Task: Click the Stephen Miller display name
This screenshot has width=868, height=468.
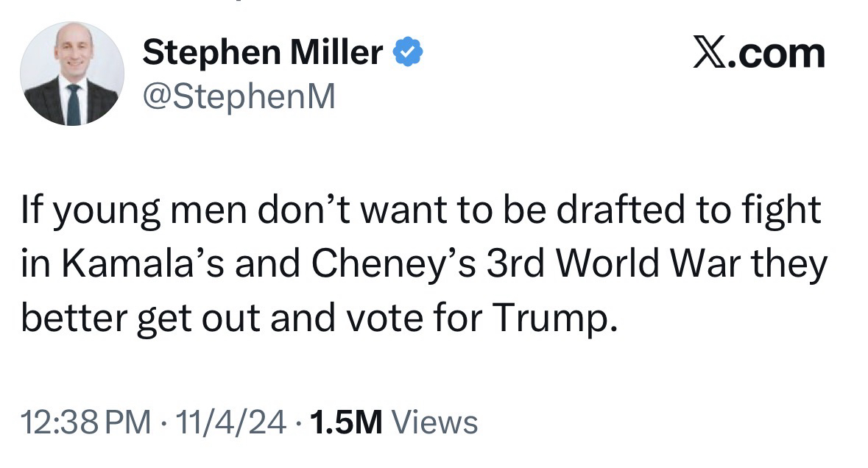Action: coord(263,53)
